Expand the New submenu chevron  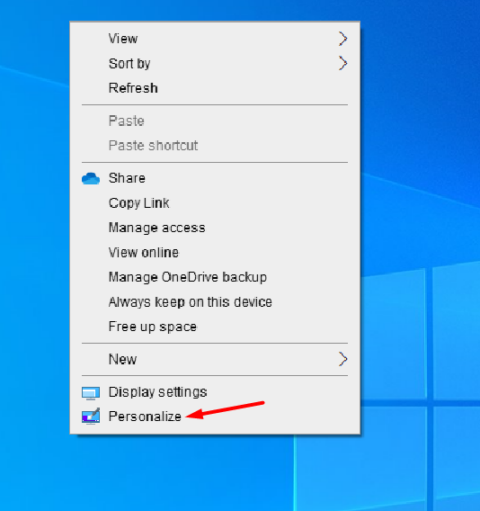click(343, 359)
